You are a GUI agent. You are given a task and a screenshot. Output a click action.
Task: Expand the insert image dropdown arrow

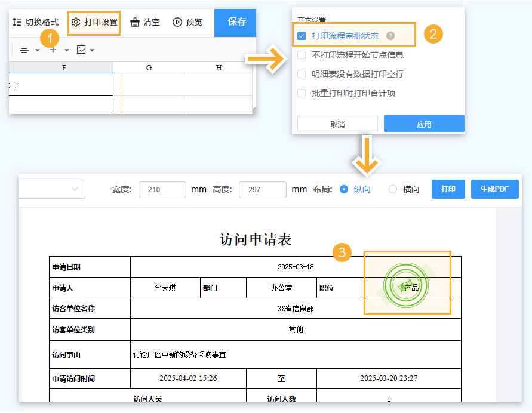tap(92, 50)
